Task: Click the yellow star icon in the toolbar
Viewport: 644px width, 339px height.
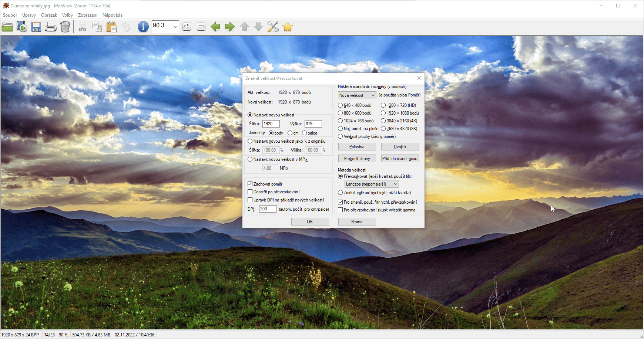Action: click(288, 27)
